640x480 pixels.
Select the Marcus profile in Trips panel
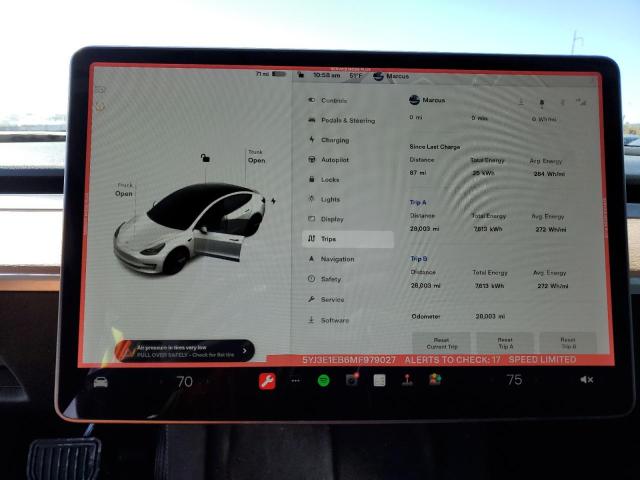(427, 100)
